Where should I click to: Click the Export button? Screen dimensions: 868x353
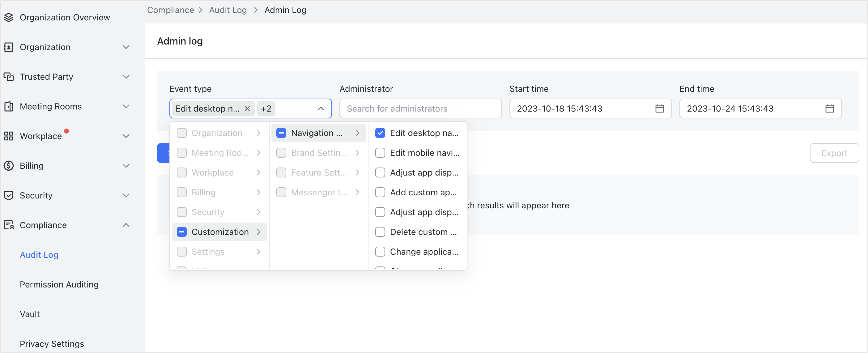(834, 153)
